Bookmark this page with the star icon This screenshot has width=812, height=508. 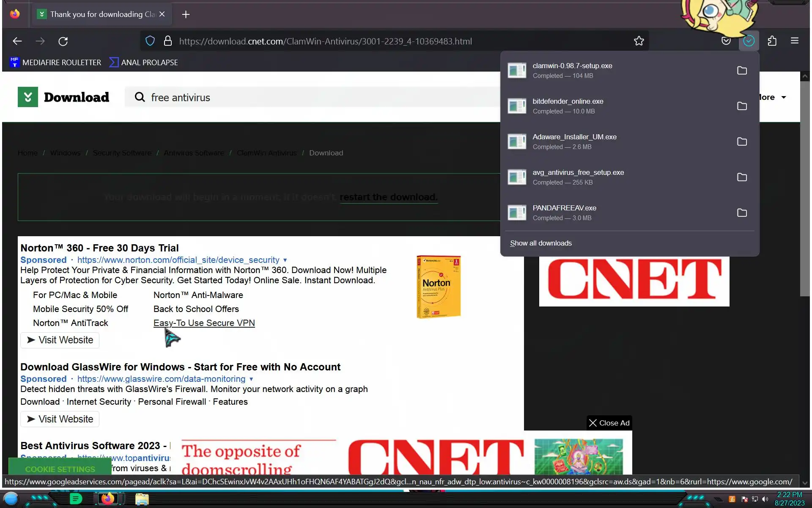coord(639,41)
